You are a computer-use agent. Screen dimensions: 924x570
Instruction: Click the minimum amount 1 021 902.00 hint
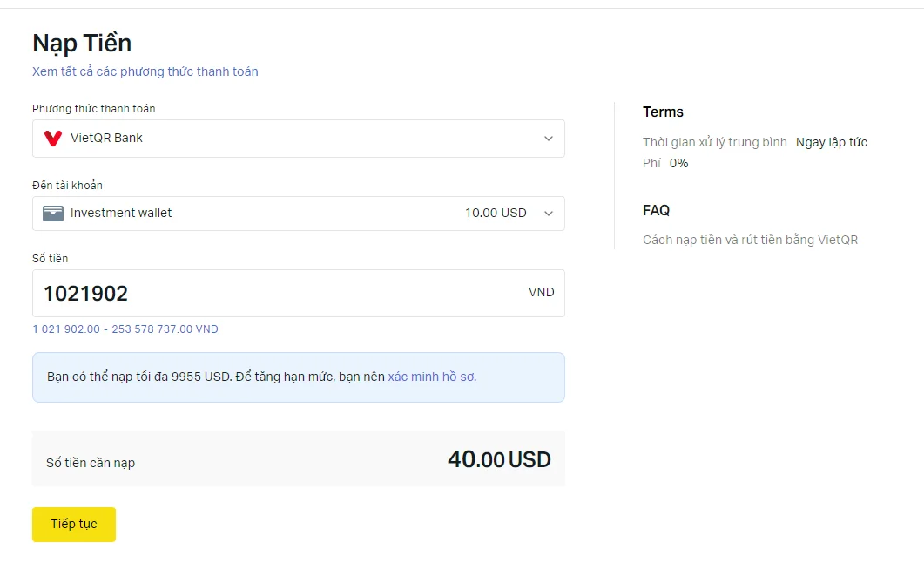[x=66, y=329]
